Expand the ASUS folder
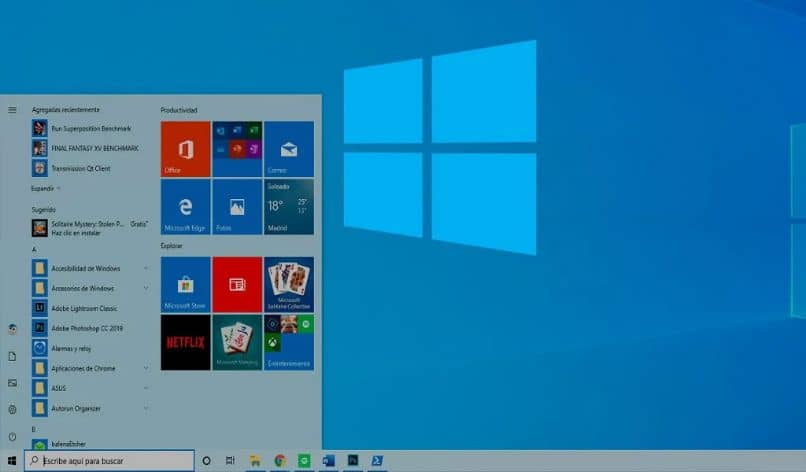The width and height of the screenshot is (806, 472). coord(90,388)
